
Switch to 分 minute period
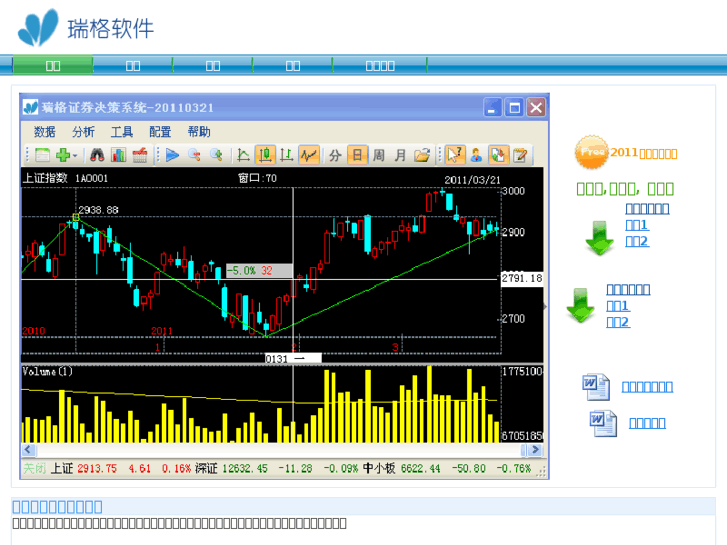pos(335,155)
